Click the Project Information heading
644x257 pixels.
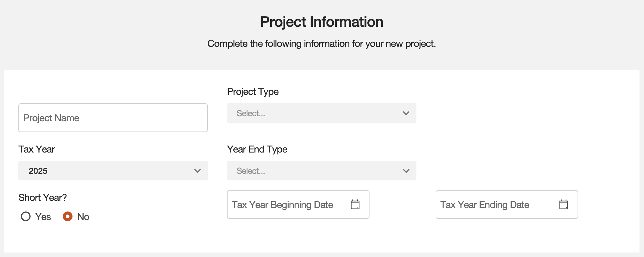coord(322,21)
